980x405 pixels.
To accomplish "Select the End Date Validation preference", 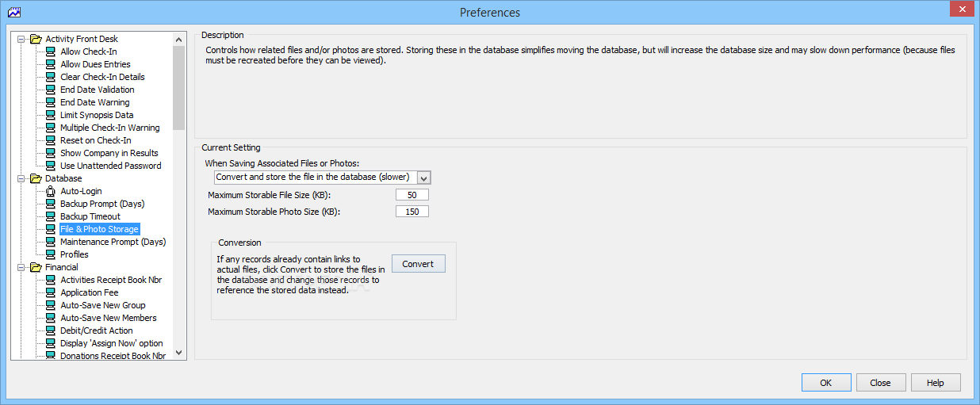I will tap(98, 90).
